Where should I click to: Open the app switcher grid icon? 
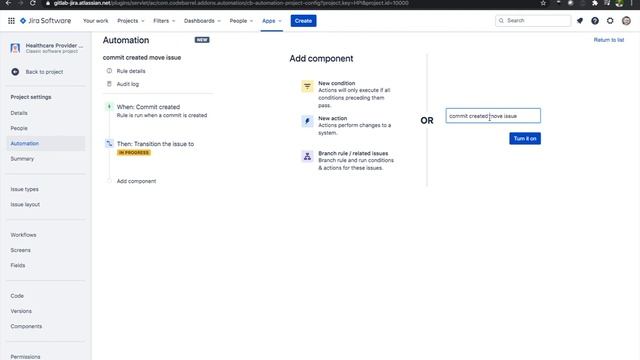coord(11,21)
